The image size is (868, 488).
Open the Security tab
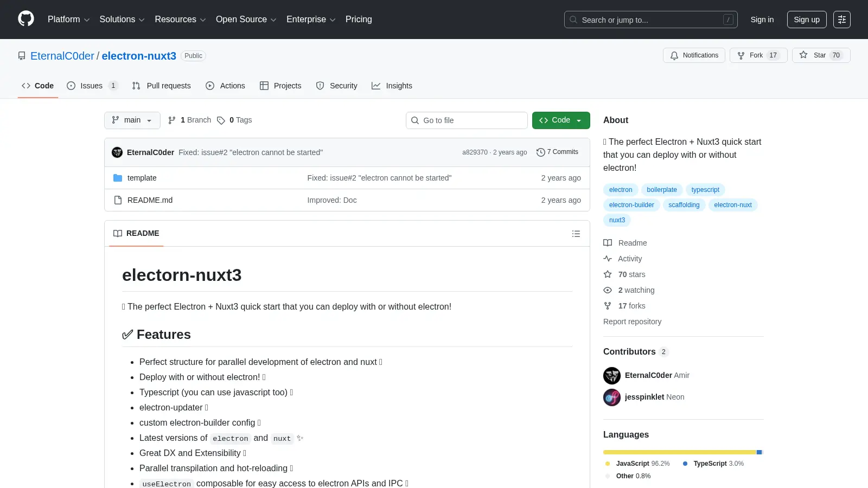tap(336, 86)
